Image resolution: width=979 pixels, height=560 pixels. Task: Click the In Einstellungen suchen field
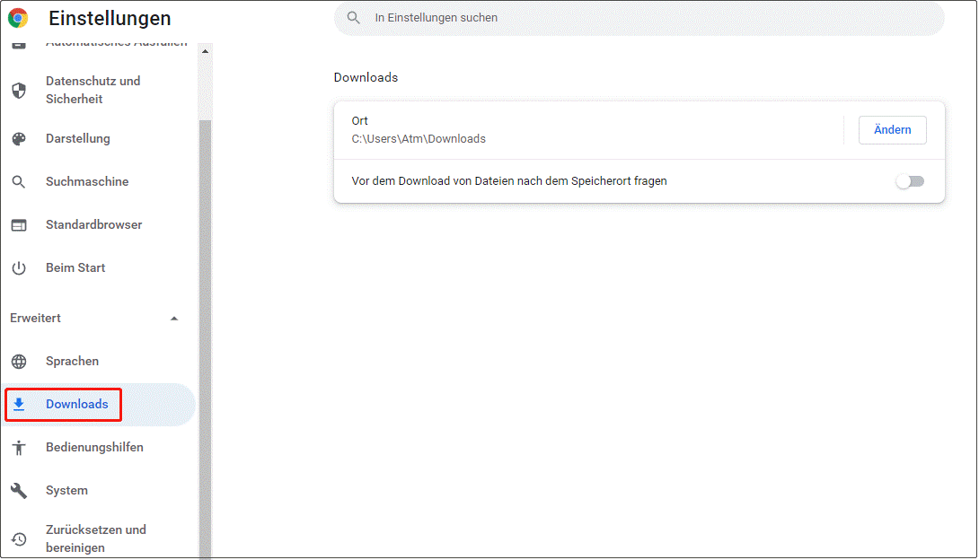coord(639,18)
